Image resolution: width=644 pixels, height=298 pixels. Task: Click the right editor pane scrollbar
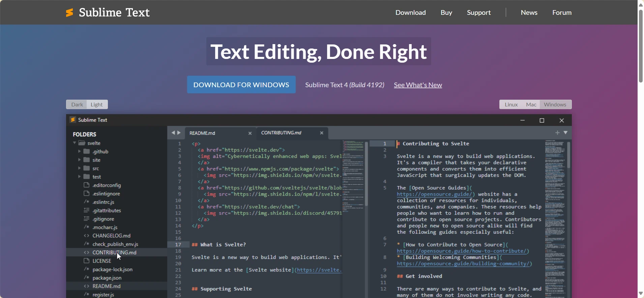point(569,155)
